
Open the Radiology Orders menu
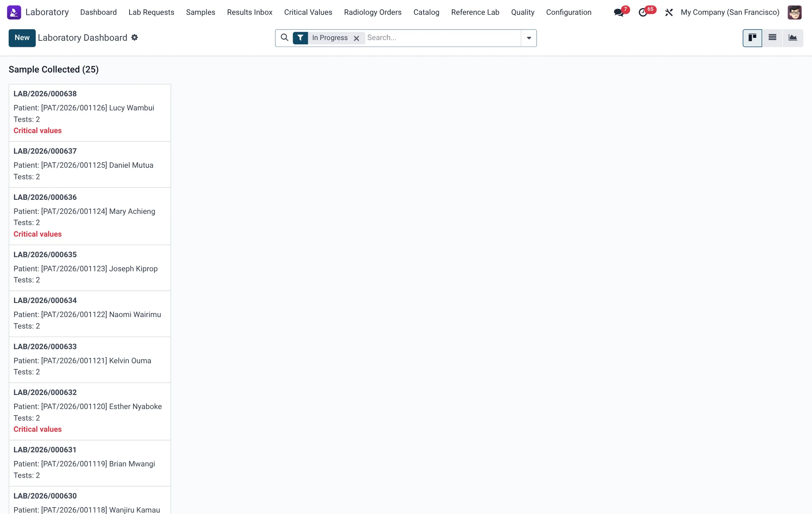point(373,12)
